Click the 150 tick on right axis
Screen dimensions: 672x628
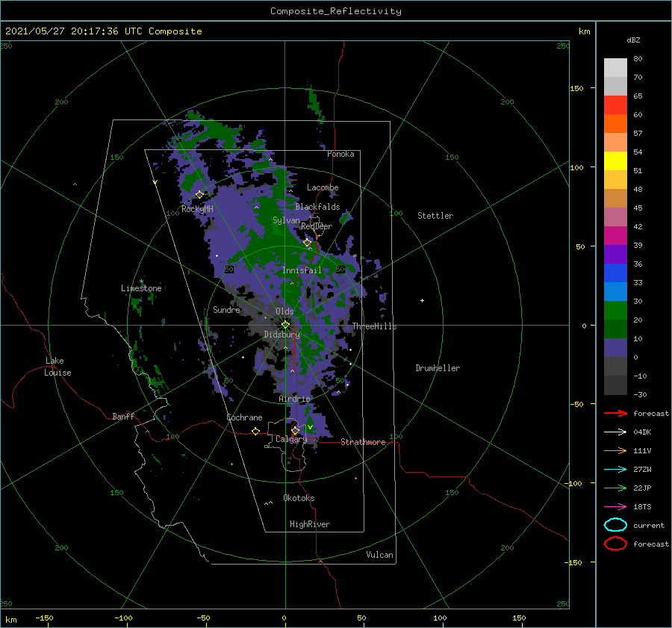coord(576,88)
